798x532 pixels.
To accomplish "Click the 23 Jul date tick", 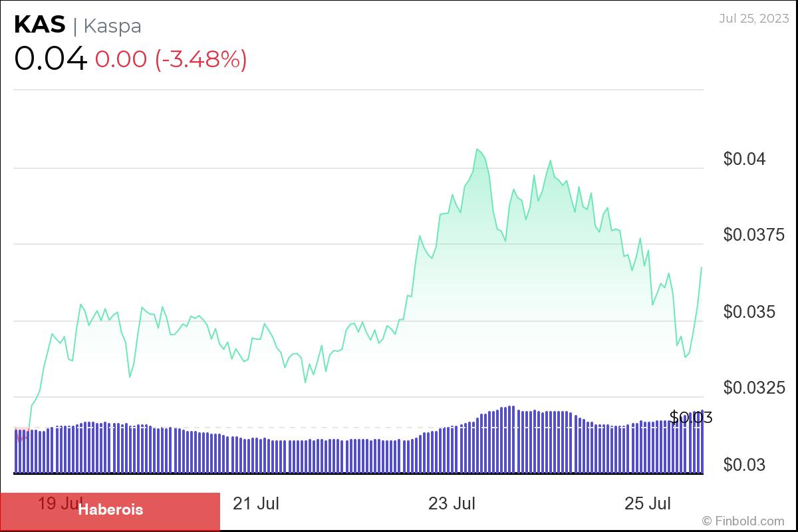I will (x=452, y=503).
